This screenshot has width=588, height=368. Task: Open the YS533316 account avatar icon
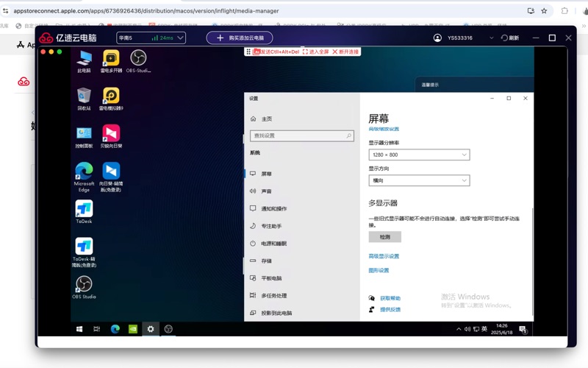click(x=437, y=38)
